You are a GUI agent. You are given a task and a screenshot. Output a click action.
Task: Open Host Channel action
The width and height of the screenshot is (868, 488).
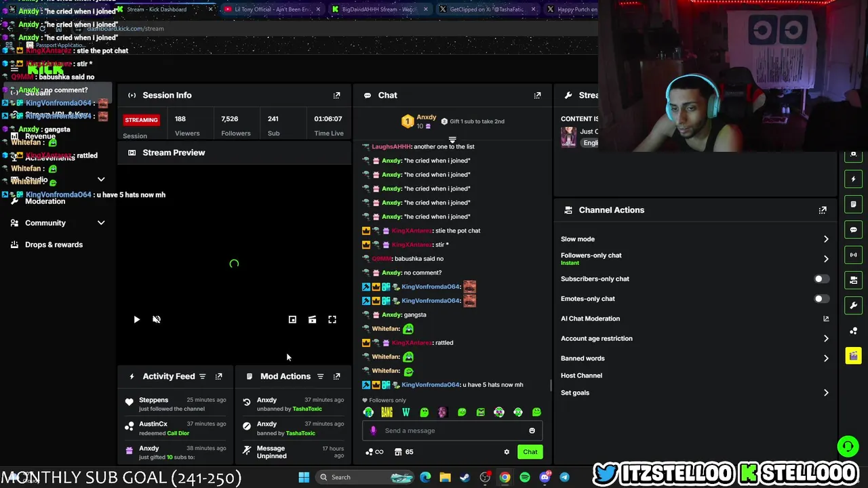click(x=581, y=375)
